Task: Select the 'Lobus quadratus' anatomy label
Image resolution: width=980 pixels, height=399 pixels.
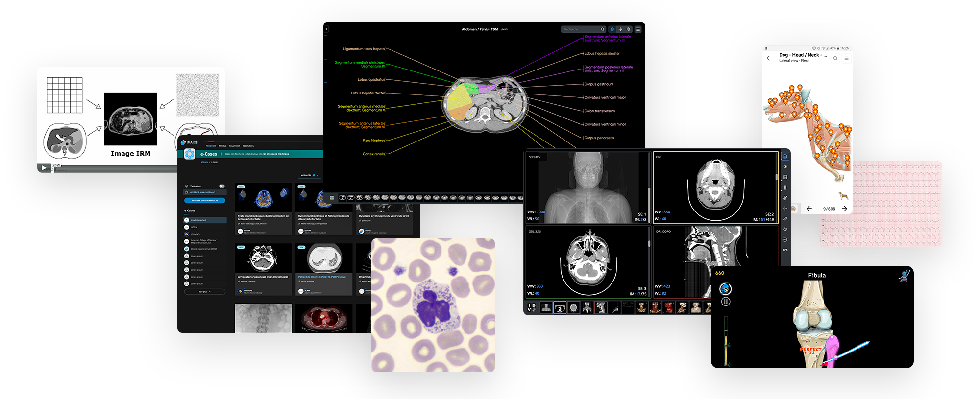Action: coord(371,79)
